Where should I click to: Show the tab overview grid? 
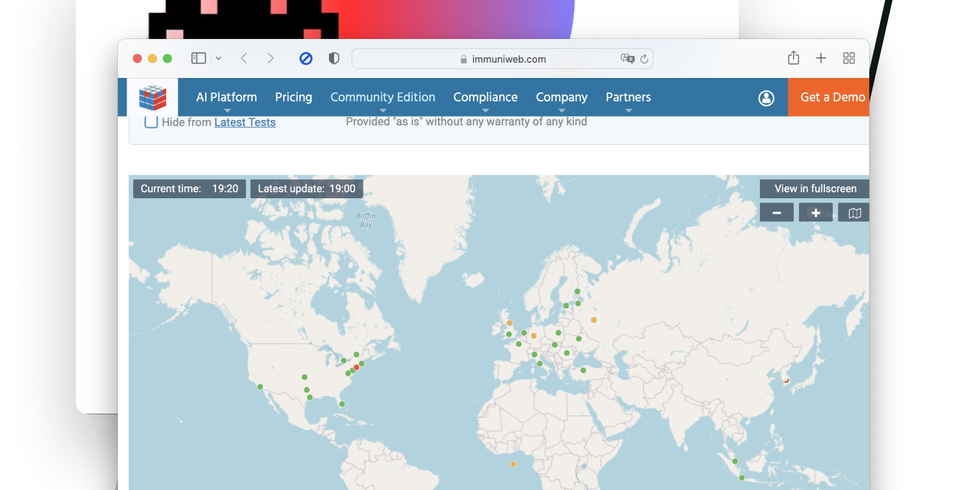[849, 58]
